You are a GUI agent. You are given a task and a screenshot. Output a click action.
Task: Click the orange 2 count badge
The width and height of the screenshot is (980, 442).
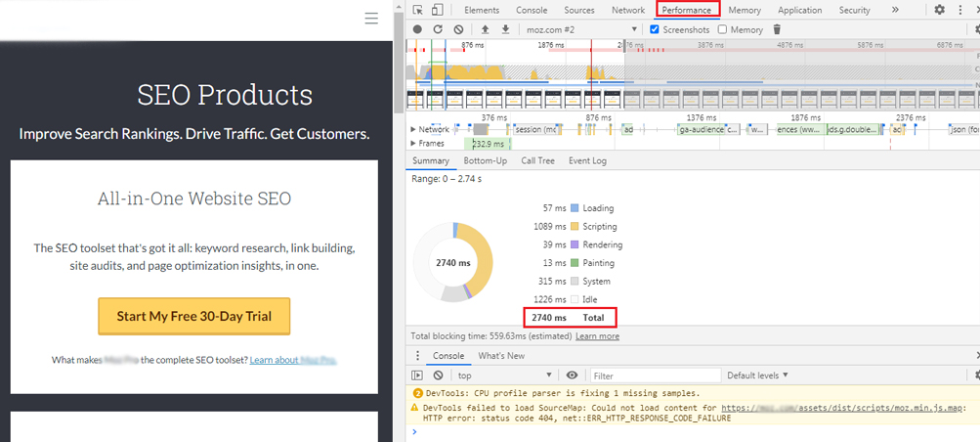click(x=417, y=393)
